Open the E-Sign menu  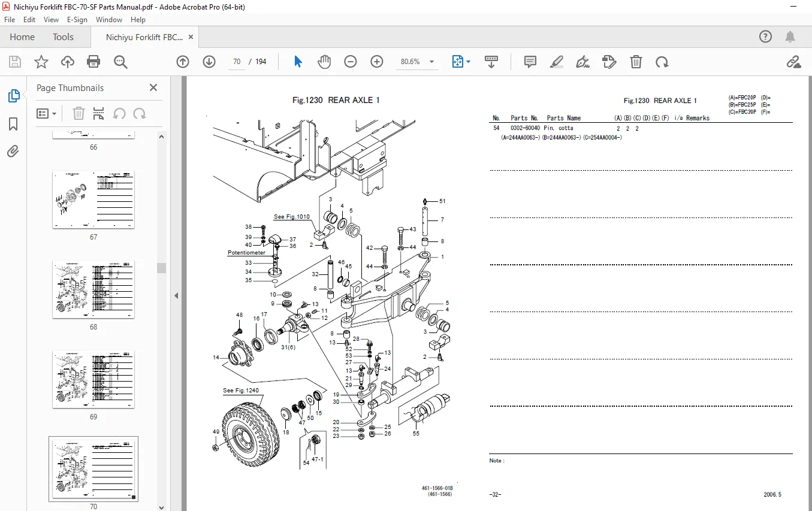pos(77,20)
